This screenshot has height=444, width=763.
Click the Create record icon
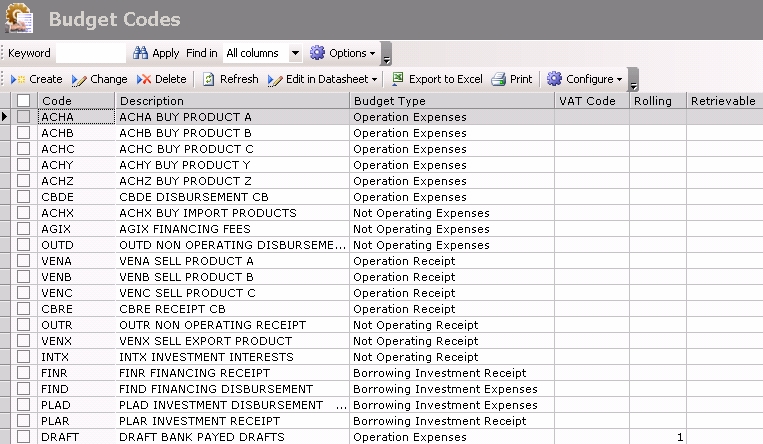(19, 79)
